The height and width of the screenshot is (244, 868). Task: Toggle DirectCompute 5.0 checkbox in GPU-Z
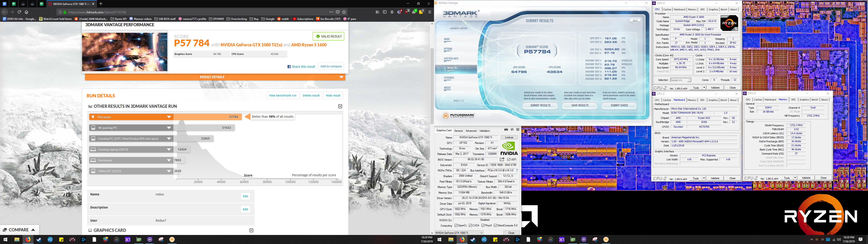(x=495, y=225)
